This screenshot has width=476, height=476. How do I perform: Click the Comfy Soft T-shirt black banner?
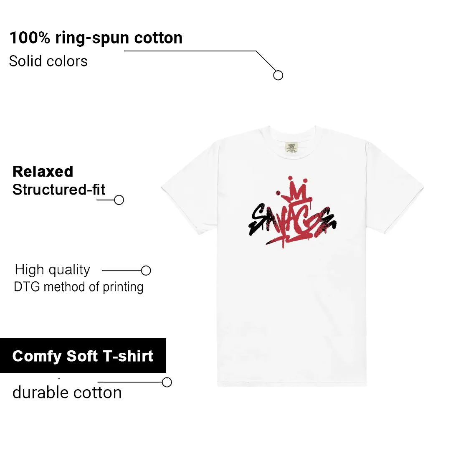[83, 355]
